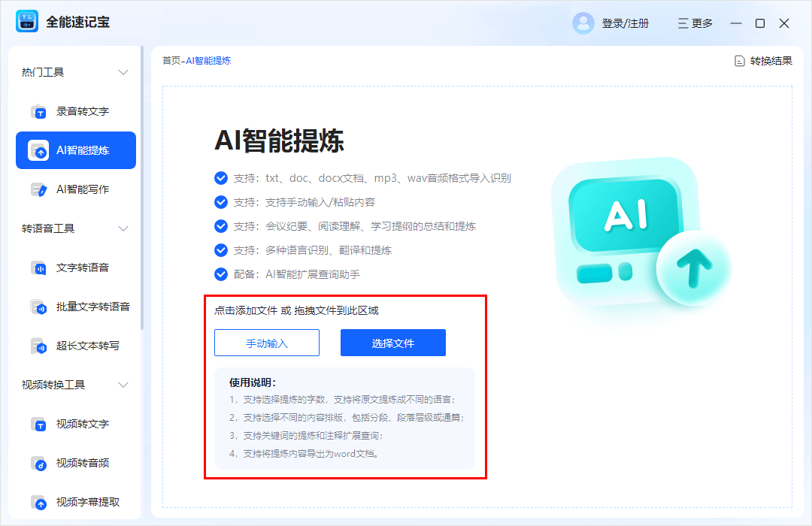812x526 pixels.
Task: Open the 更多 menu
Action: coord(695,23)
